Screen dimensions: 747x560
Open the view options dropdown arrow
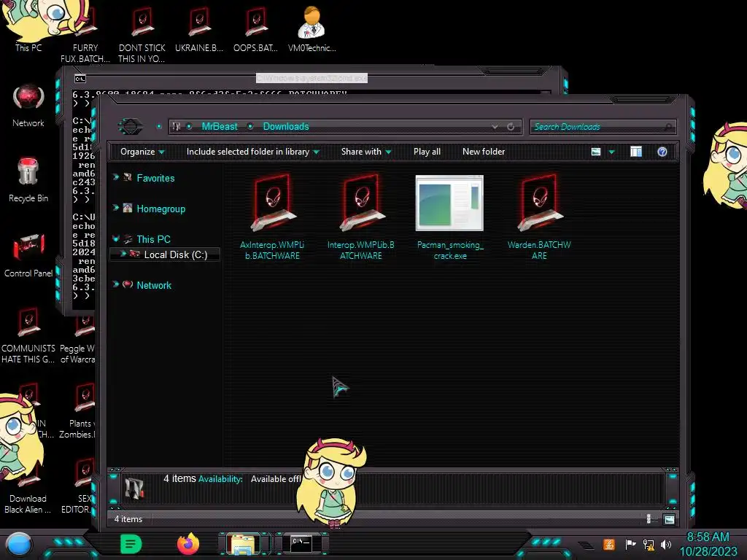(612, 152)
